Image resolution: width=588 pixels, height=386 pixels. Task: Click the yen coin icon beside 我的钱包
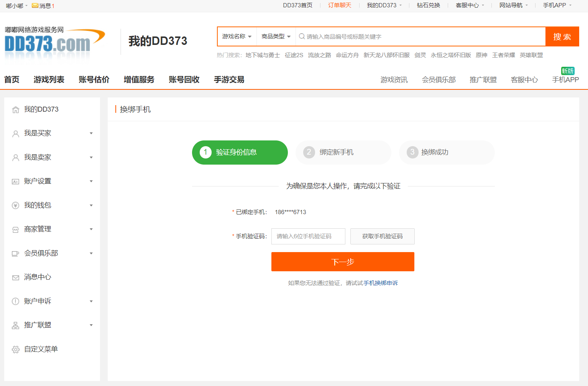click(16, 206)
